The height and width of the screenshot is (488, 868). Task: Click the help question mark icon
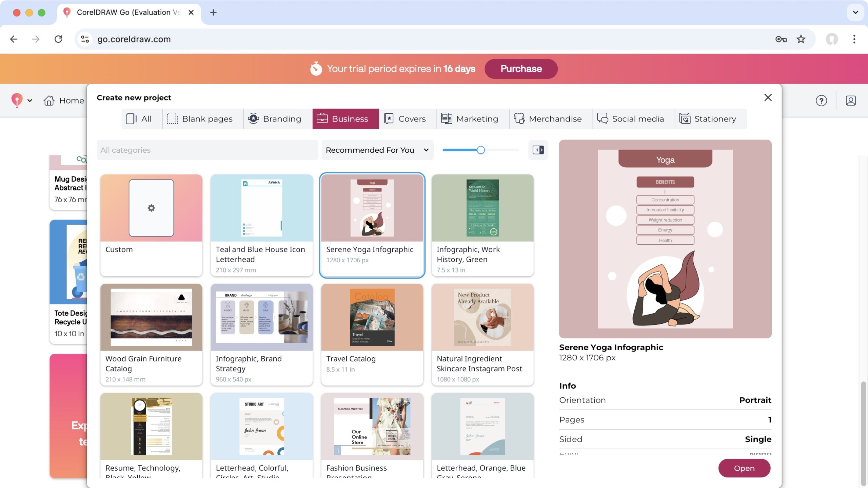pyautogui.click(x=821, y=100)
